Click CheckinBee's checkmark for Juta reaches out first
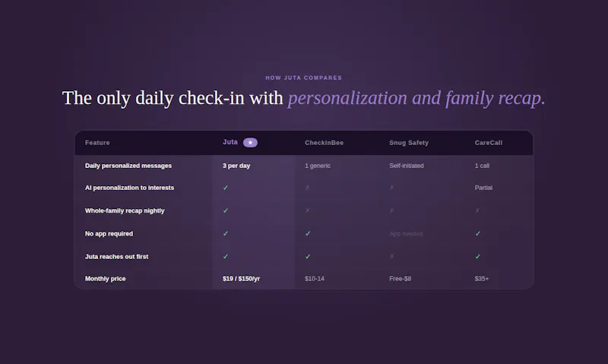 click(308, 256)
